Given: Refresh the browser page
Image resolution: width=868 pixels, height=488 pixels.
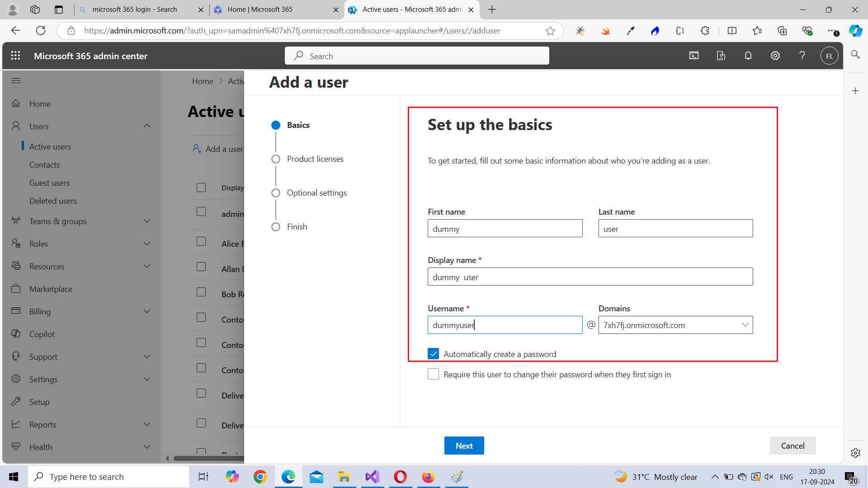Looking at the screenshot, I should tap(41, 31).
